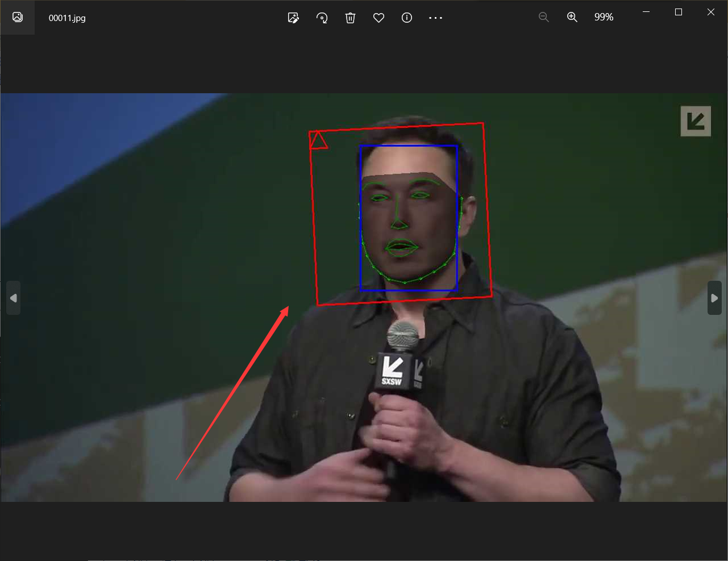
Task: Open the Edit image tool
Action: [293, 18]
